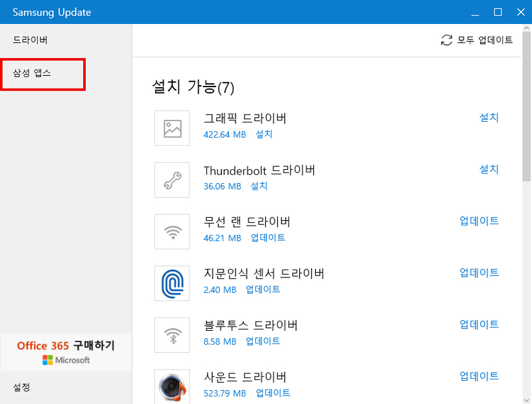Click the 블루투스 드라이버 title text
532x404 pixels.
tap(251, 325)
